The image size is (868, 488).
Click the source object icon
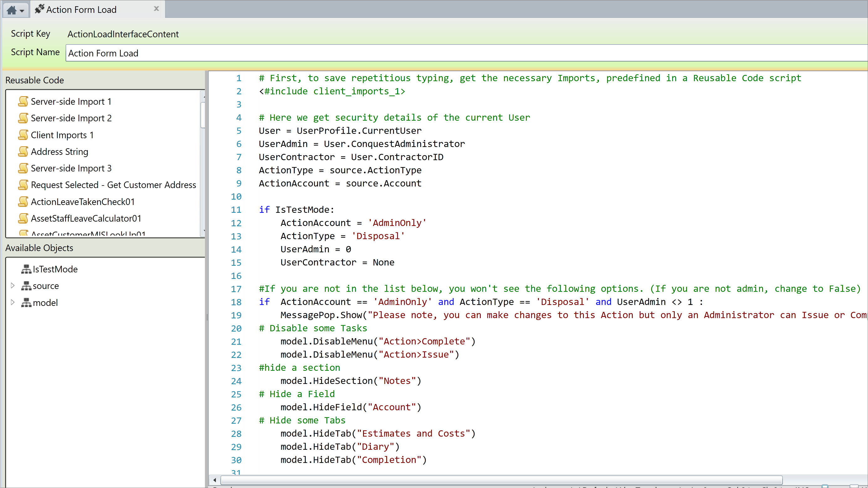click(26, 286)
